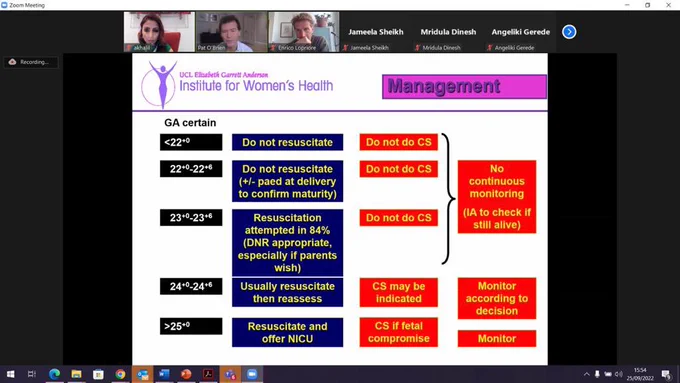This screenshot has width=680, height=383.
Task: Open Adobe Acrobat from the taskbar
Action: [x=208, y=374]
